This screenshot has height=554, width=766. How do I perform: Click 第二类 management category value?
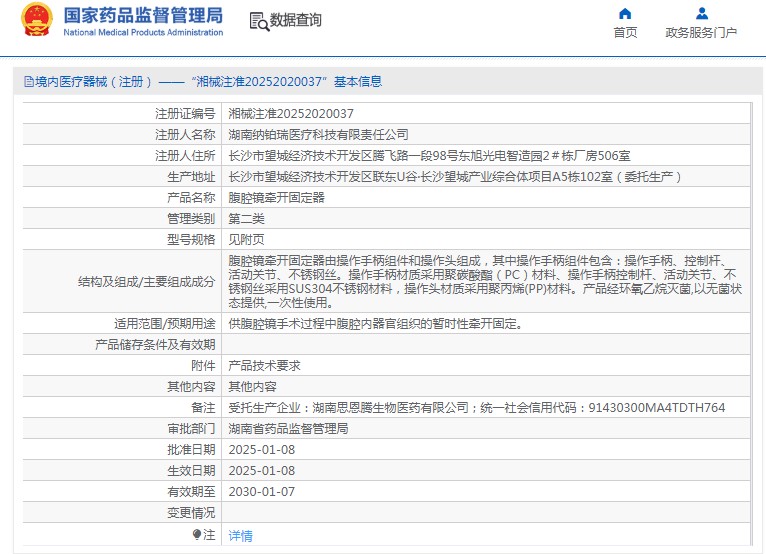point(247,219)
